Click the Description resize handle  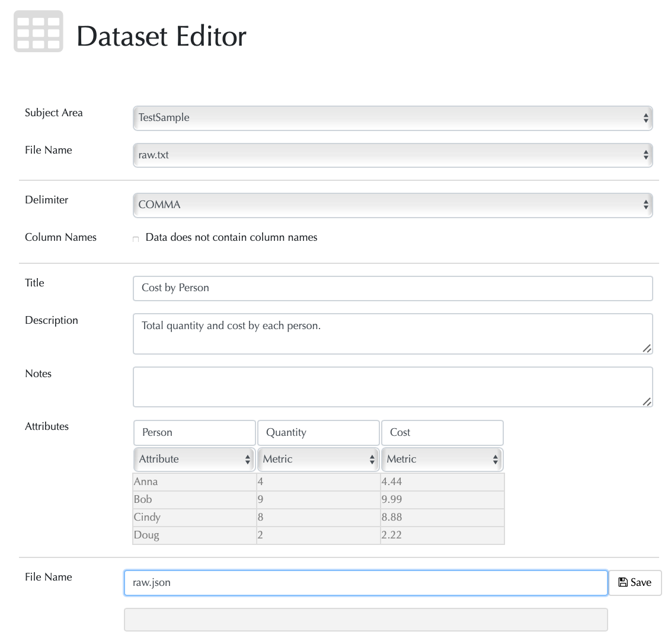click(647, 349)
